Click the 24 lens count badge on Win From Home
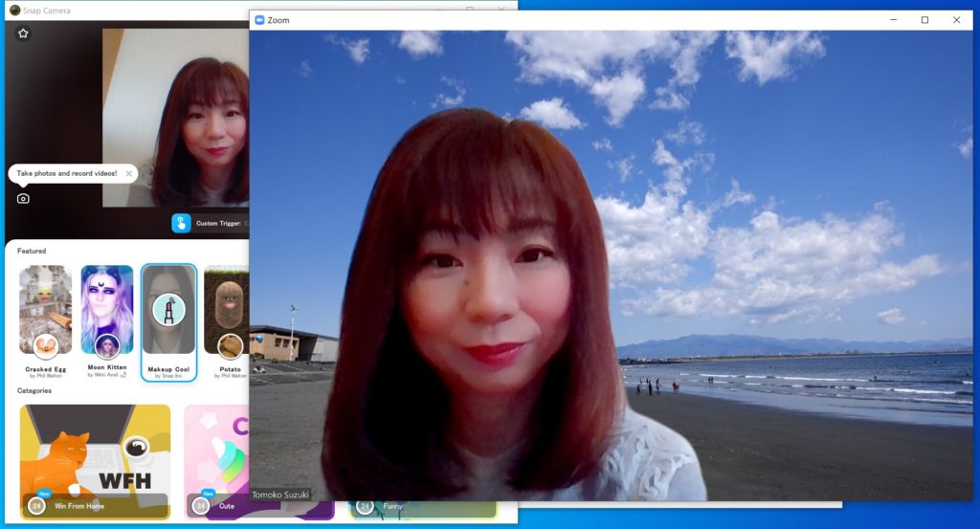This screenshot has width=980, height=529. [x=37, y=506]
